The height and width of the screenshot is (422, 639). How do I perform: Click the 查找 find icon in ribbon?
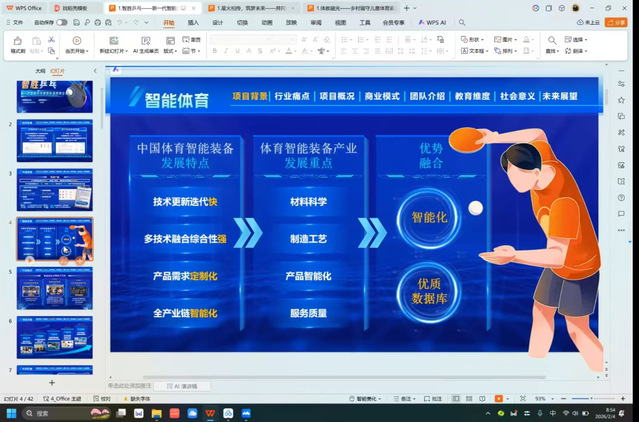tap(551, 41)
